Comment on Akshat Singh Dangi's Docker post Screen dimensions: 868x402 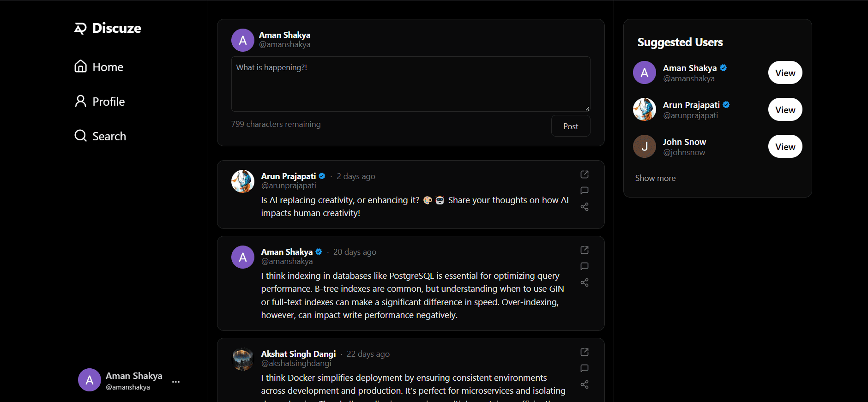tap(585, 368)
